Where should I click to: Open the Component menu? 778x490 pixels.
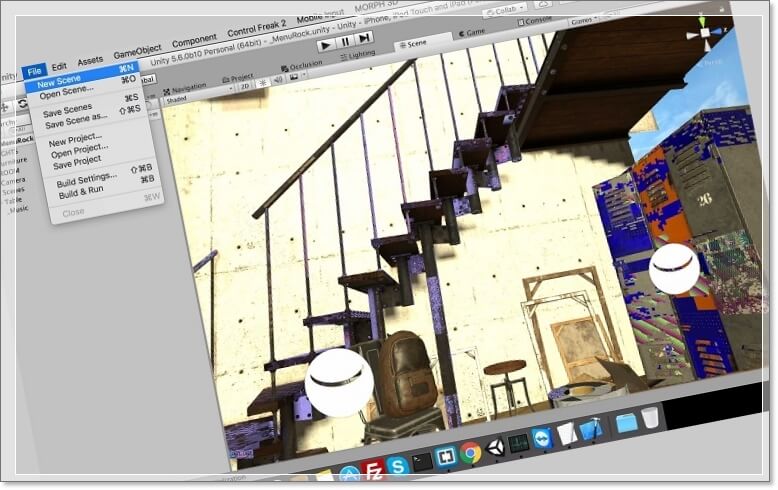click(194, 41)
